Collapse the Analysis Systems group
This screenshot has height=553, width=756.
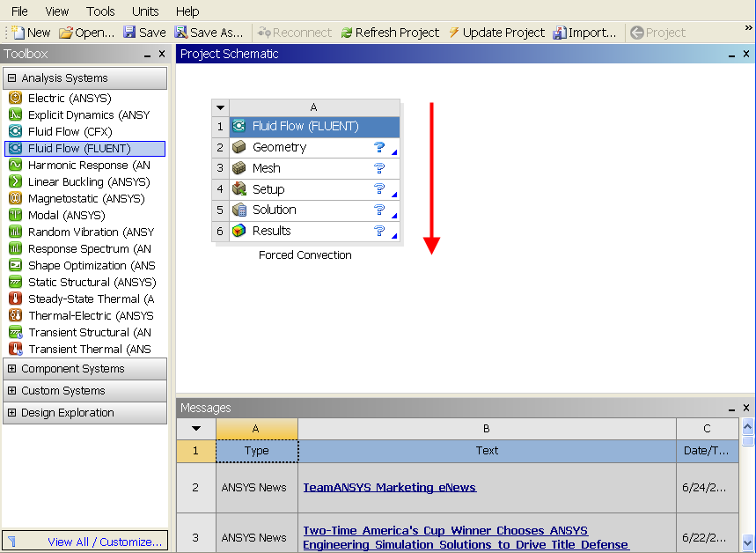coord(12,77)
